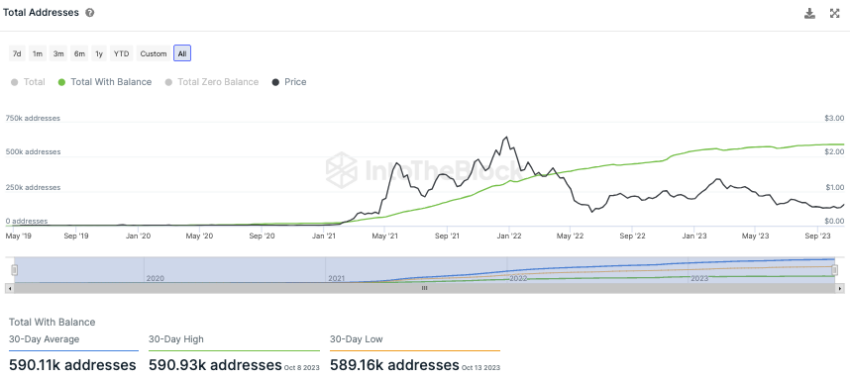
Task: Click the Oct 8 2023 date
Action: (x=301, y=368)
